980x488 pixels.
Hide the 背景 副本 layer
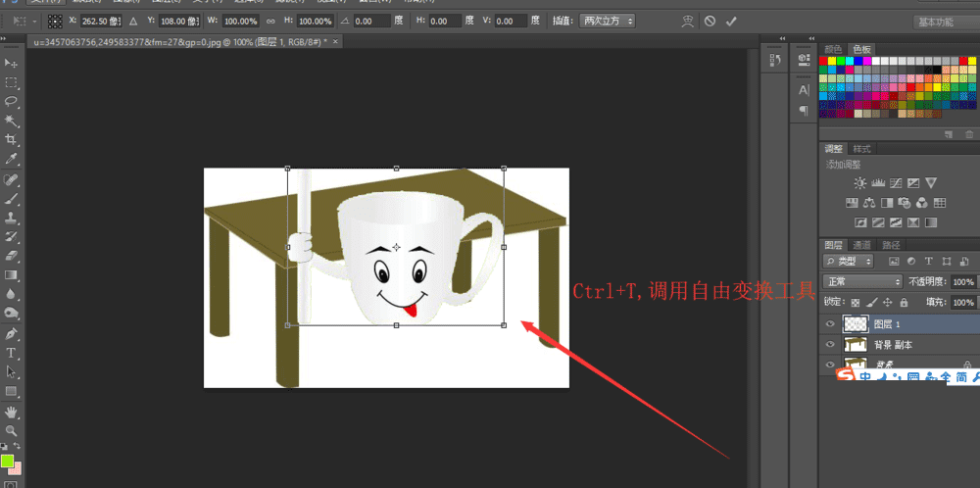point(830,345)
